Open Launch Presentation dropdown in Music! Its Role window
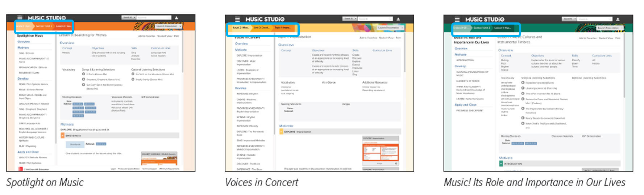Viewport: 644px width, 195px height. coord(610,27)
